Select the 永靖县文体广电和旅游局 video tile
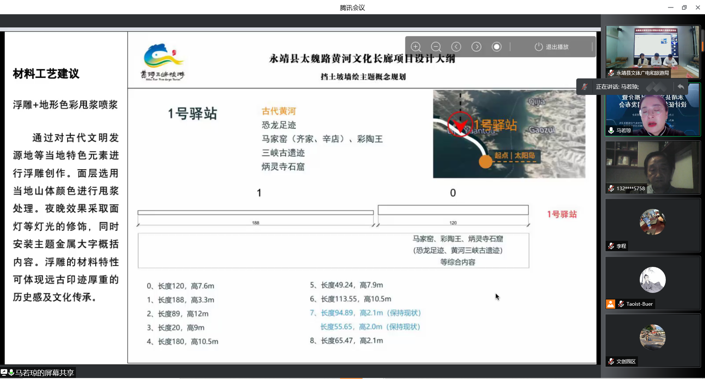Viewport: 705px width, 379px height. 653,52
